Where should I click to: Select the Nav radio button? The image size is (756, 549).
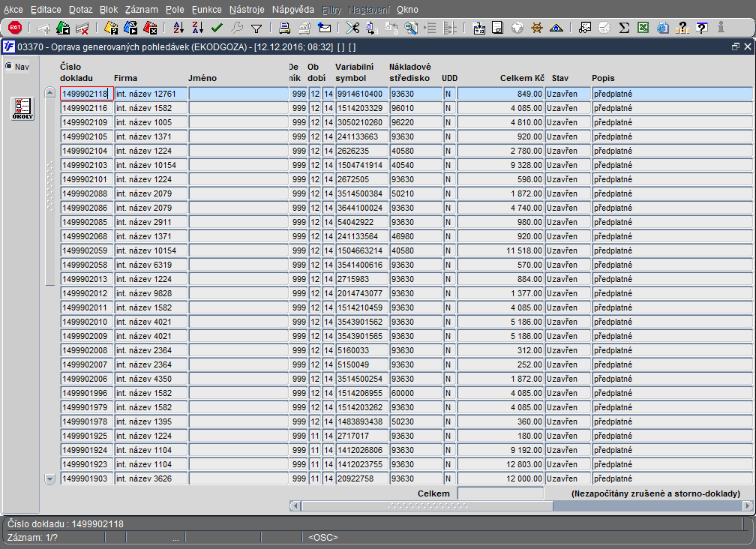click(x=9, y=66)
